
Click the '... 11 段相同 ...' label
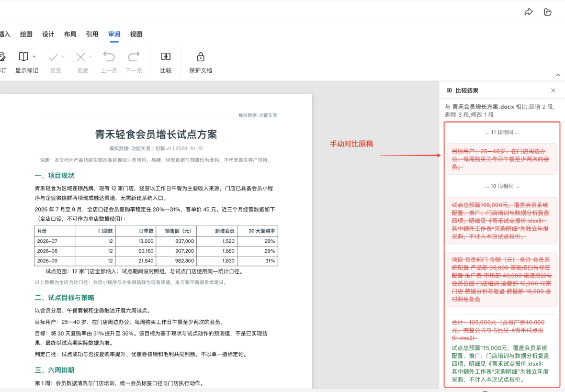pyautogui.click(x=502, y=132)
